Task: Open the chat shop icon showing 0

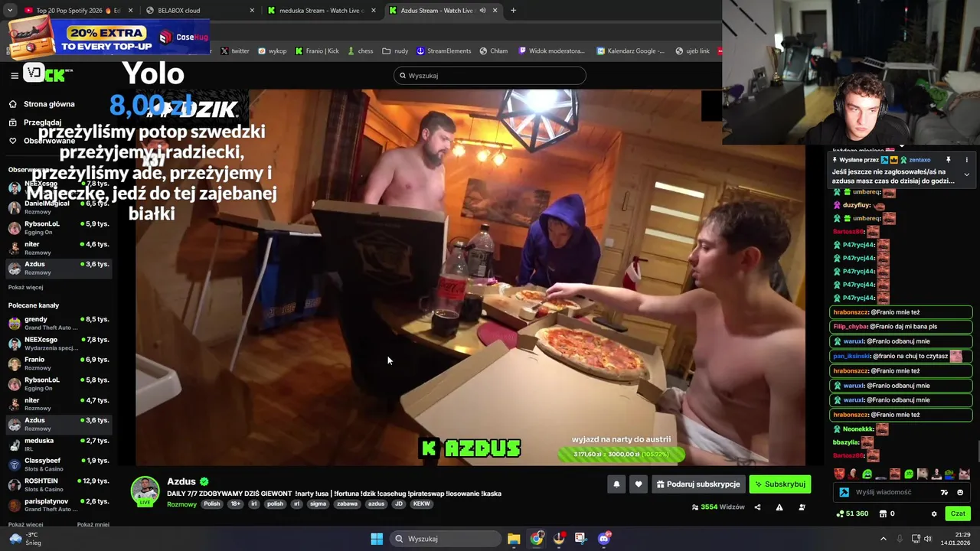Action: (x=887, y=514)
